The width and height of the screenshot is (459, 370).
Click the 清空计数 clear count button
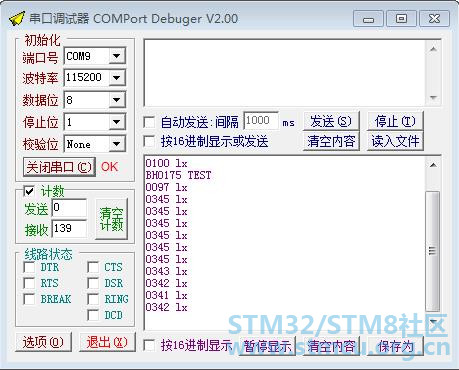click(x=111, y=219)
